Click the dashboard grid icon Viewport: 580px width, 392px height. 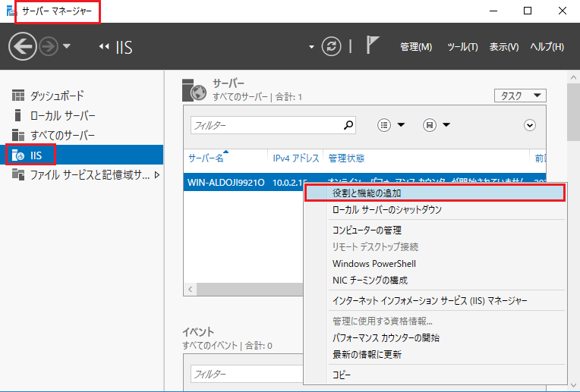(x=18, y=96)
